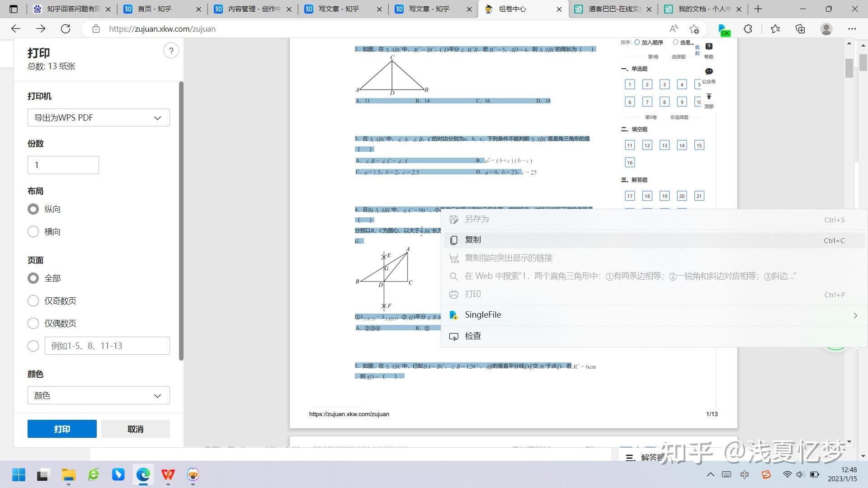Select the 仅偶数页 even pages option
868x488 pixels.
33,324
